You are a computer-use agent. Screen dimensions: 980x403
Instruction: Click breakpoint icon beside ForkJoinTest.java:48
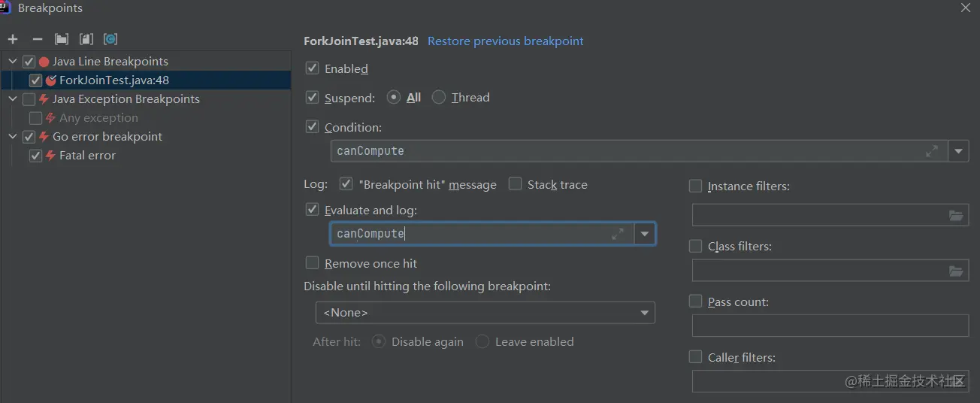pos(50,80)
